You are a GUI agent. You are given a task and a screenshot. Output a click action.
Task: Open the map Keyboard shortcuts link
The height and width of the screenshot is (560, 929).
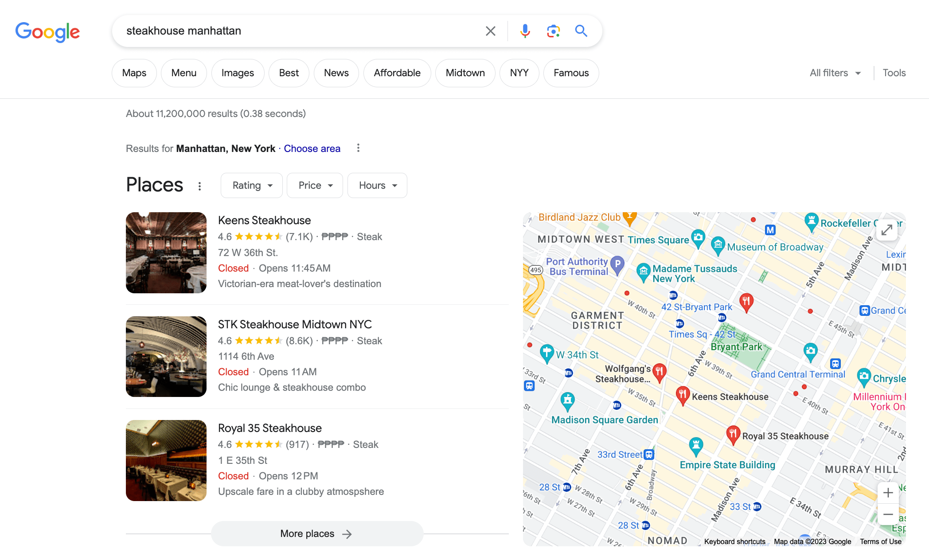[x=734, y=541]
